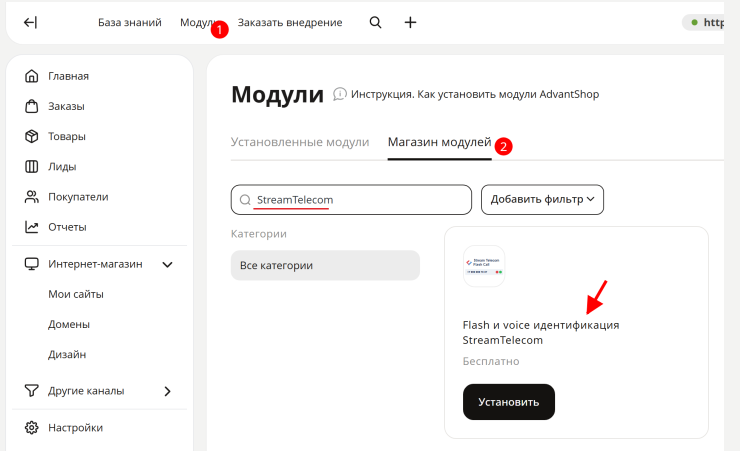The width and height of the screenshot is (740, 451).
Task: Open Покупатели in sidebar
Action: 78,197
